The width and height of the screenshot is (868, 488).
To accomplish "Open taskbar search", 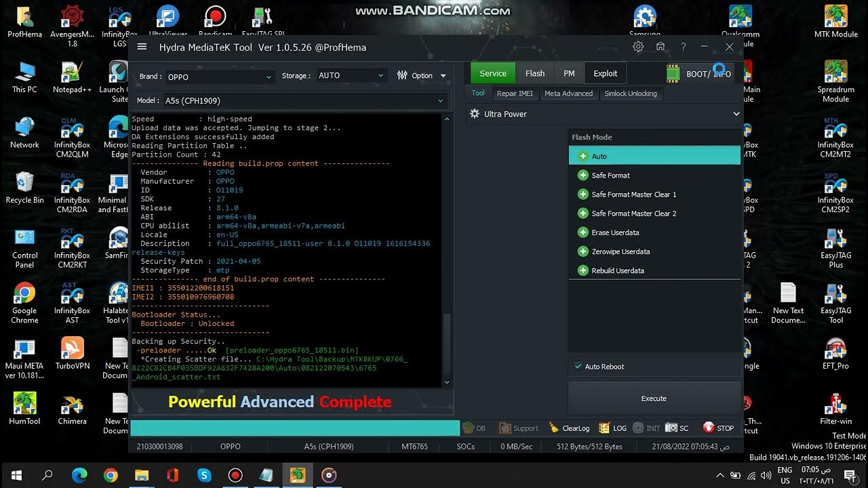I will pos(47,474).
